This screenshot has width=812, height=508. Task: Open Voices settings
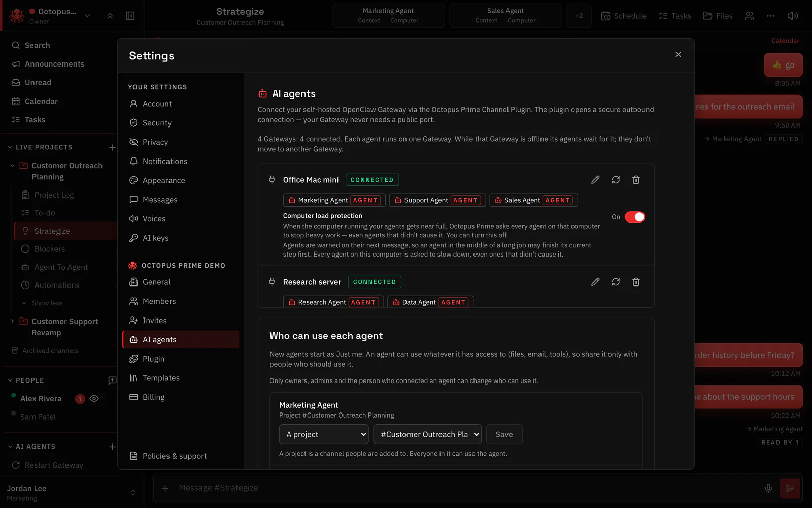[181, 219]
